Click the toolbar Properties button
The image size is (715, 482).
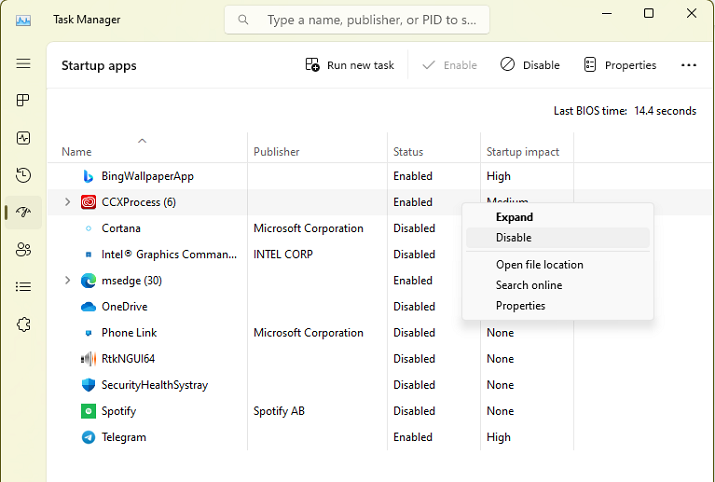620,65
